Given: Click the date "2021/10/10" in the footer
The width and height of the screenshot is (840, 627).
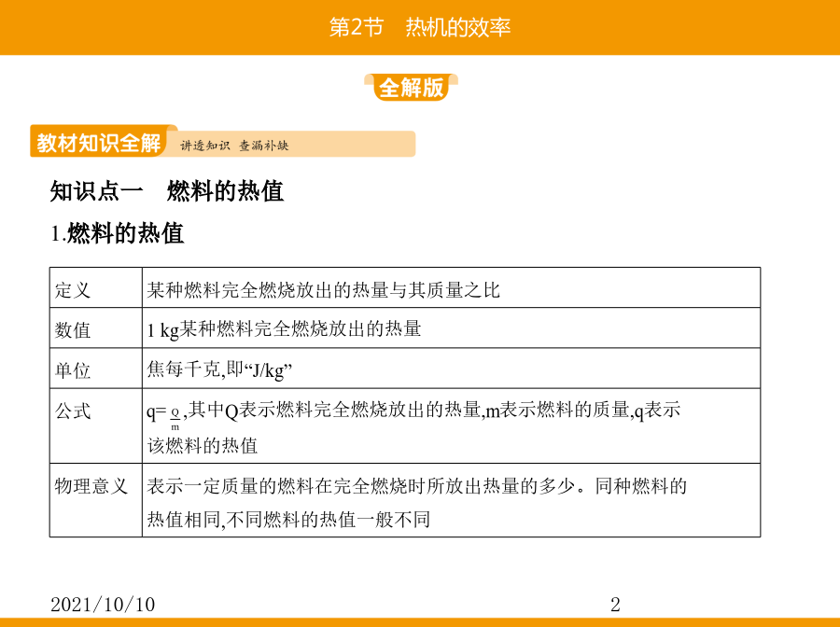Looking at the screenshot, I should click(x=103, y=605).
